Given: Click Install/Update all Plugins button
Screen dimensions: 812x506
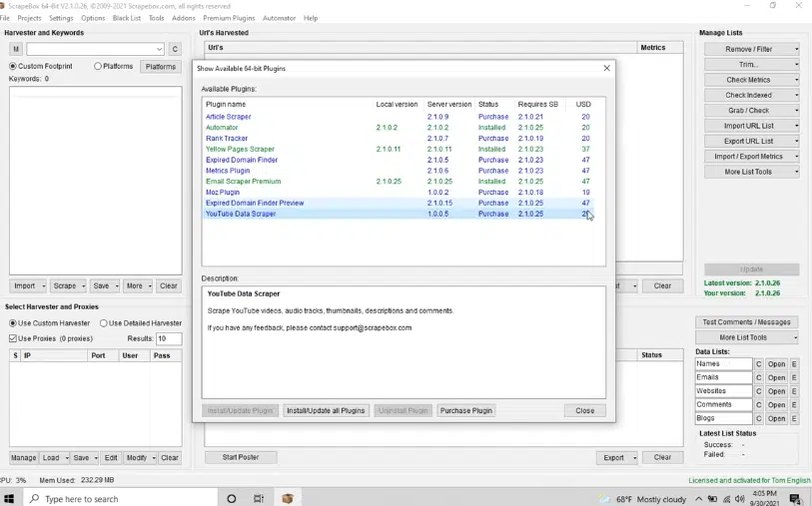Looking at the screenshot, I should (326, 410).
